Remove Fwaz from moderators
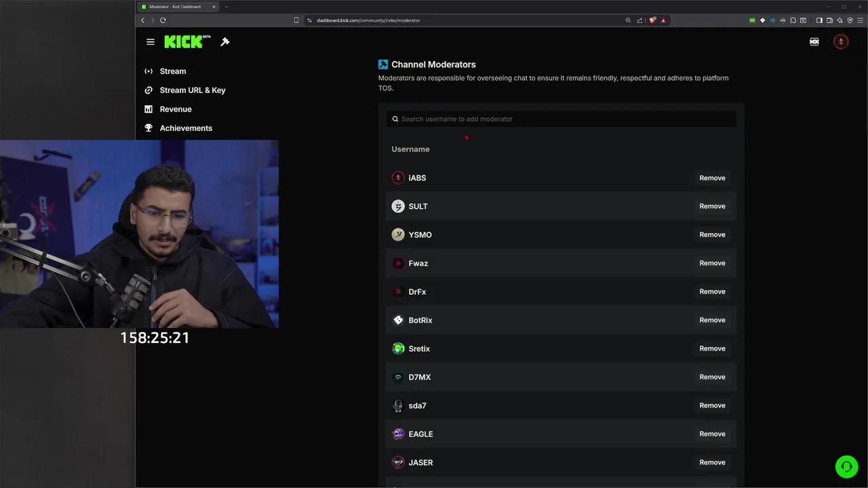Viewport: 868px width, 488px height. 712,263
